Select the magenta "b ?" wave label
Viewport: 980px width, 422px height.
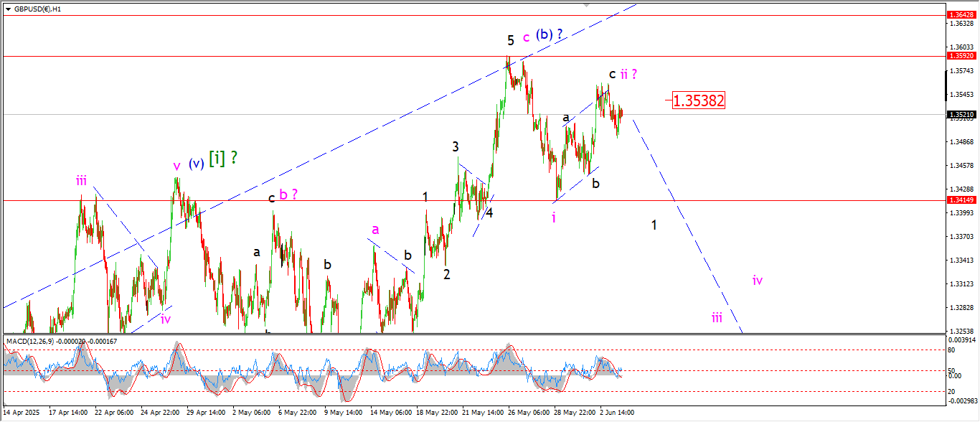point(288,194)
